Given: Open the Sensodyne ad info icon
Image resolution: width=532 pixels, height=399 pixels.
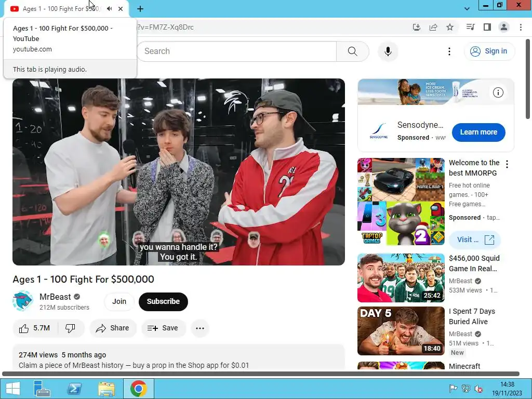Looking at the screenshot, I should pyautogui.click(x=498, y=92).
